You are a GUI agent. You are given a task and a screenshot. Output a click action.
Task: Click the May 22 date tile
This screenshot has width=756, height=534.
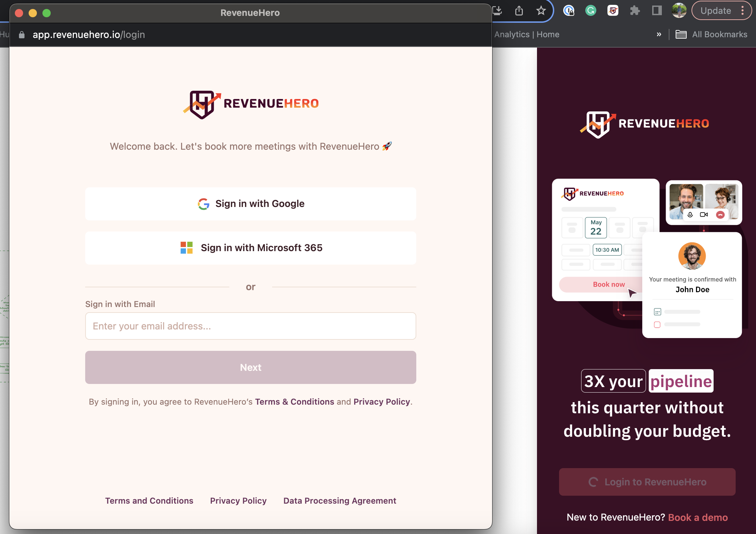(x=596, y=228)
